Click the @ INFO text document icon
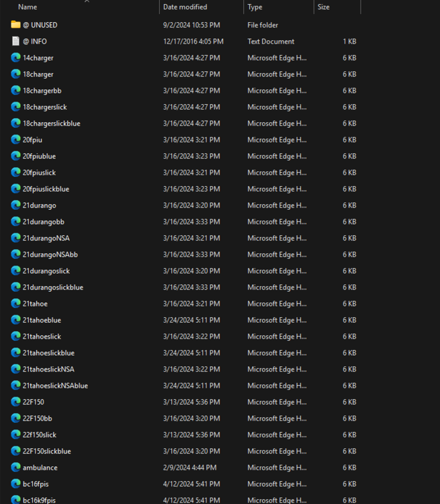The height and width of the screenshot is (504, 440). coord(15,41)
